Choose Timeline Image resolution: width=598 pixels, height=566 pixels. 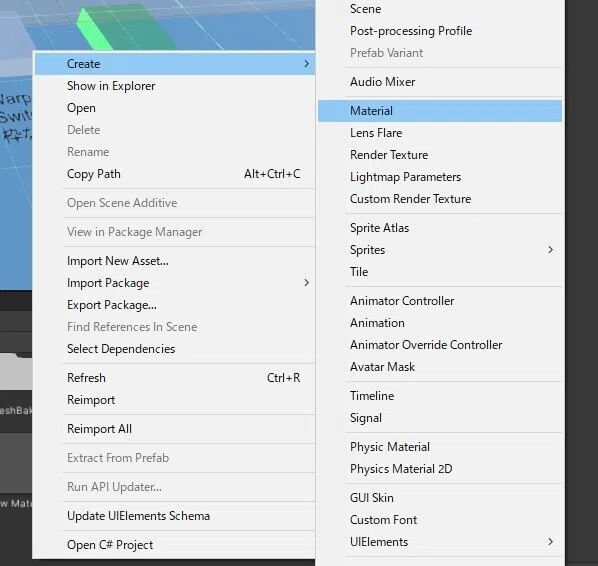(x=440, y=396)
